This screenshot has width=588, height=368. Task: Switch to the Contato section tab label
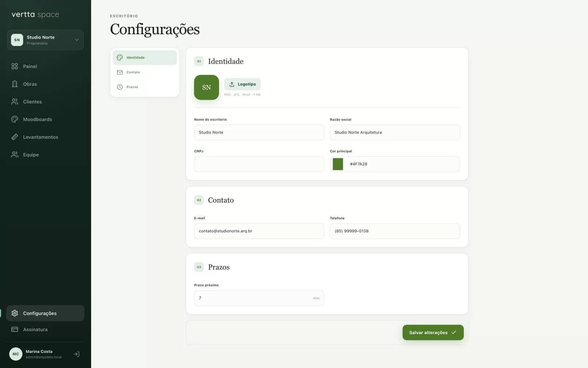(133, 72)
